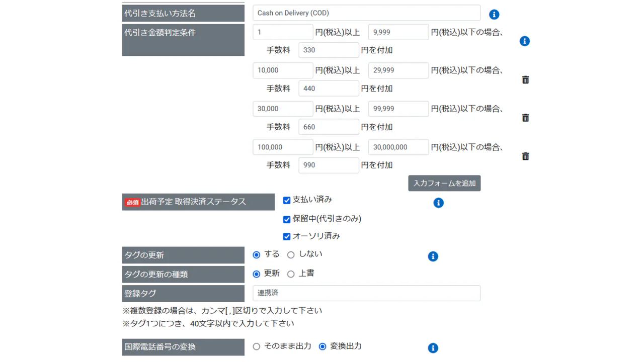Image resolution: width=644 pixels, height=362 pixels.
Task: Toggle the オーソリ済み checkbox
Action: (287, 236)
